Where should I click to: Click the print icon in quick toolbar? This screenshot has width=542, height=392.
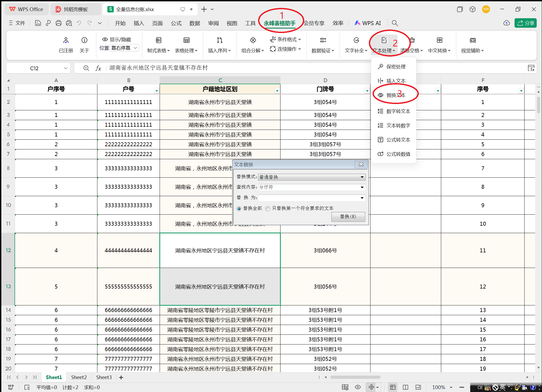58,23
